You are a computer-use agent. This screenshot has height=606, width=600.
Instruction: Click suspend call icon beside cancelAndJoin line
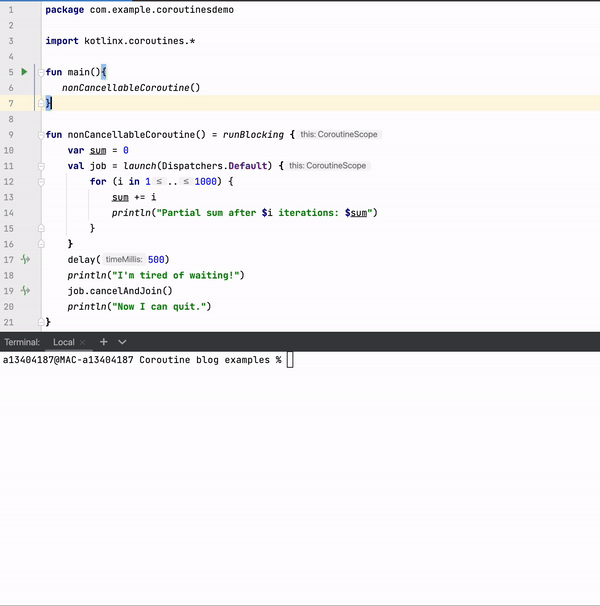pyautogui.click(x=25, y=290)
